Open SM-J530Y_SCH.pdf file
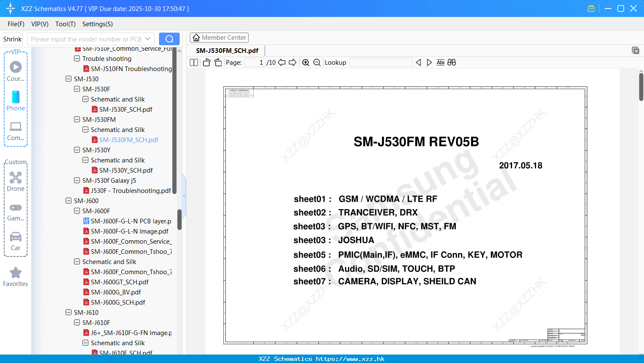The image size is (644, 363). pos(122,170)
